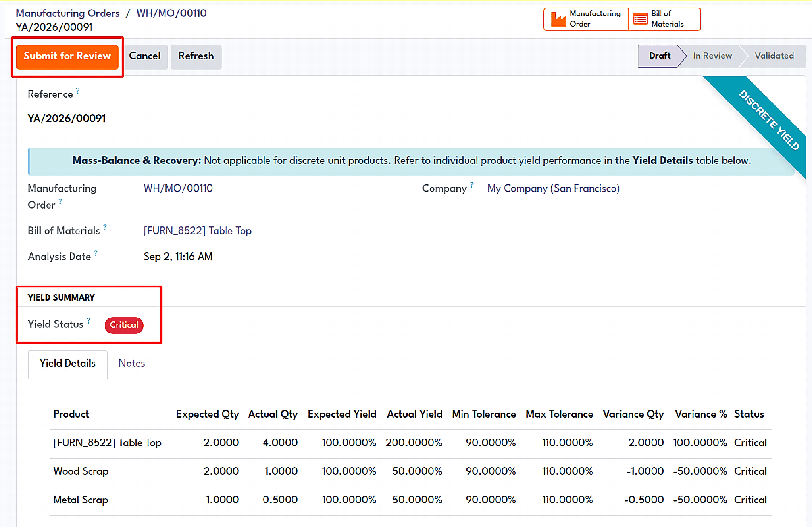The width and height of the screenshot is (812, 527).
Task: Open help tooltip next to Reference
Action: pos(78,91)
